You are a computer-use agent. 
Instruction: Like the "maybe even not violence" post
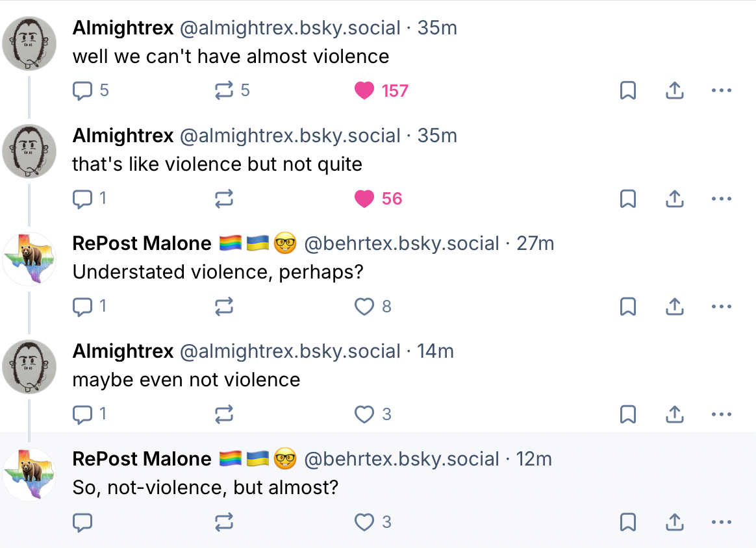364,414
